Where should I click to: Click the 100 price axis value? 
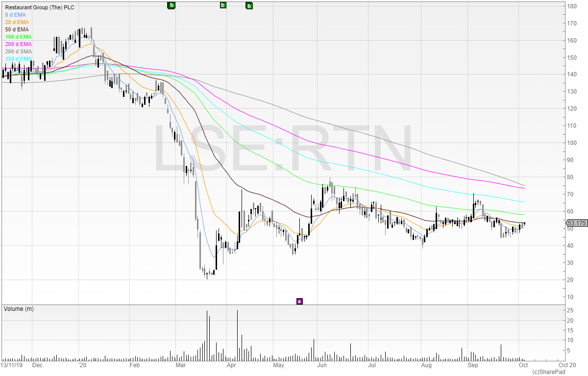572,143
